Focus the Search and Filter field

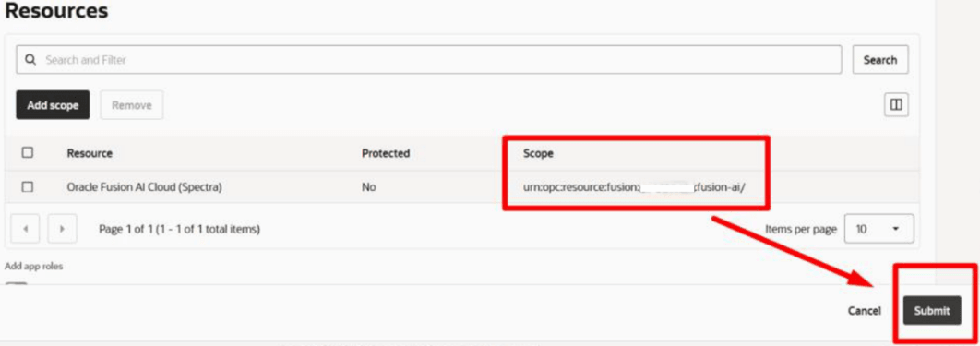coord(429,60)
